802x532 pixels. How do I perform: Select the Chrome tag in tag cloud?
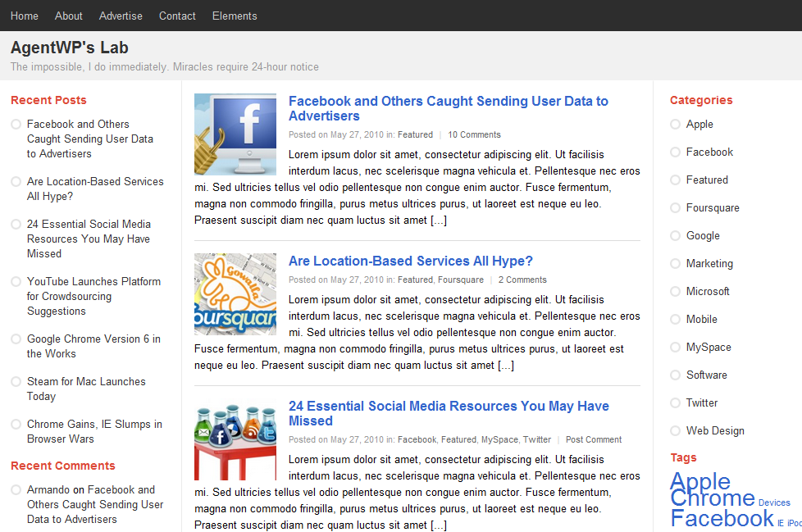[x=712, y=498]
